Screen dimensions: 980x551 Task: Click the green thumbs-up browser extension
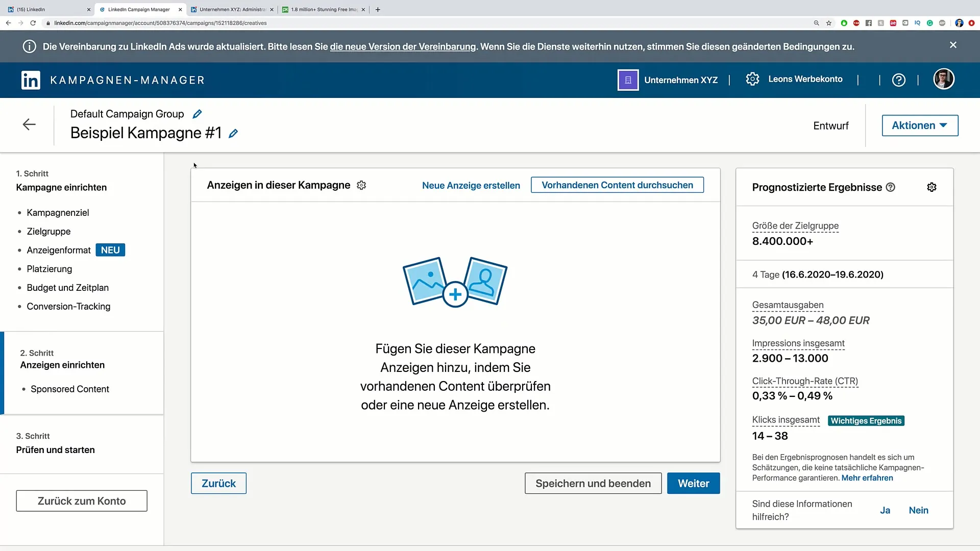coord(844,23)
